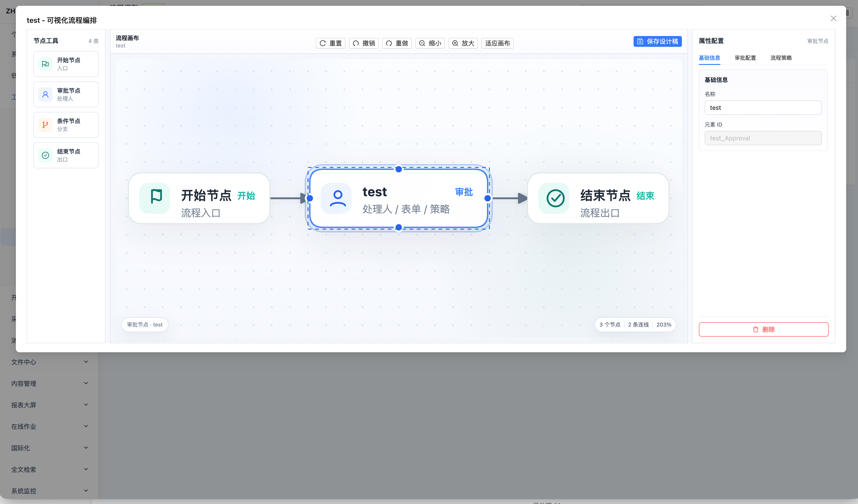Expand 报表大屏 sidebar menu chevron
Image resolution: width=858 pixels, height=504 pixels.
pos(86,405)
